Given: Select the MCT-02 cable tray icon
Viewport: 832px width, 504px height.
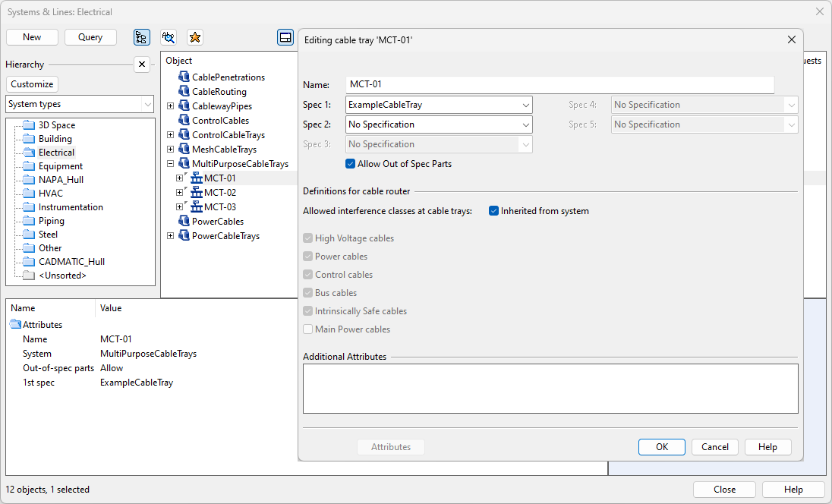Looking at the screenshot, I should tap(197, 193).
